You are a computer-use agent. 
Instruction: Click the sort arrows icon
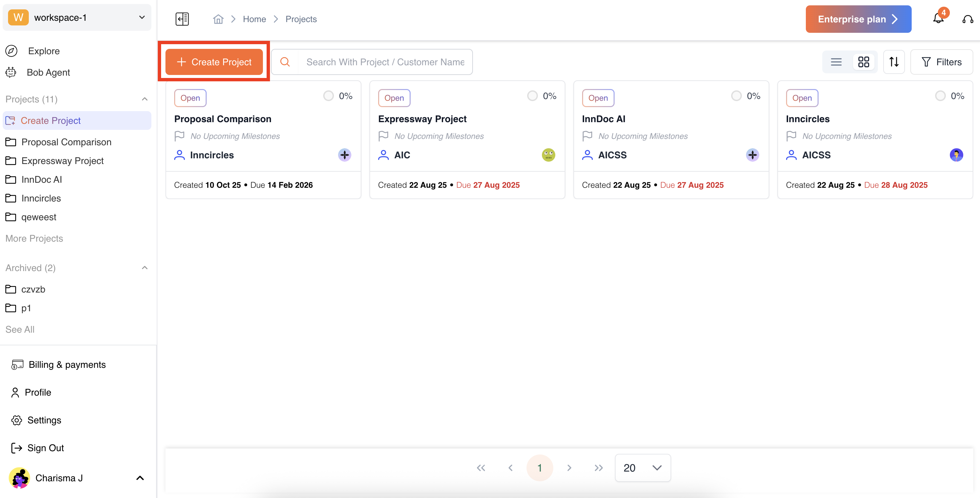pyautogui.click(x=894, y=62)
